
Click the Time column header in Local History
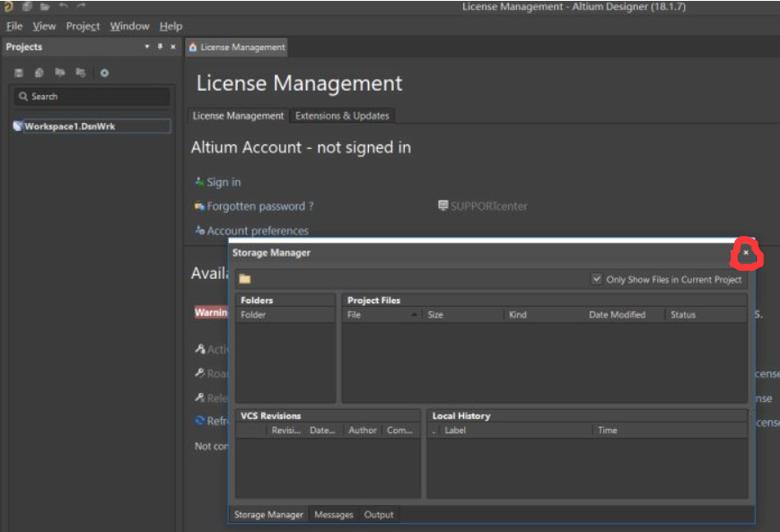pos(670,430)
